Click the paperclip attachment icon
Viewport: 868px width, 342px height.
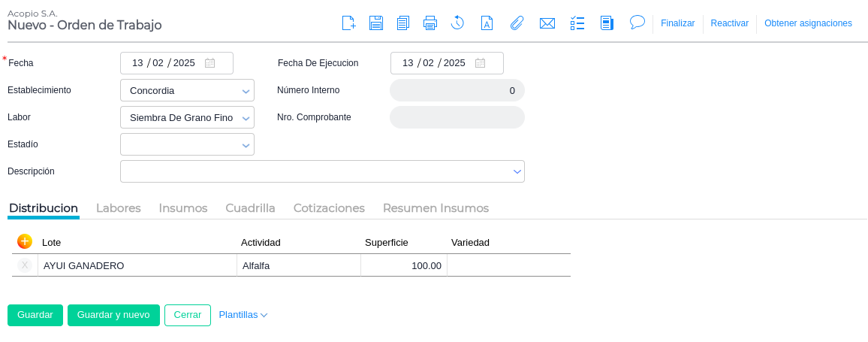pyautogui.click(x=517, y=23)
